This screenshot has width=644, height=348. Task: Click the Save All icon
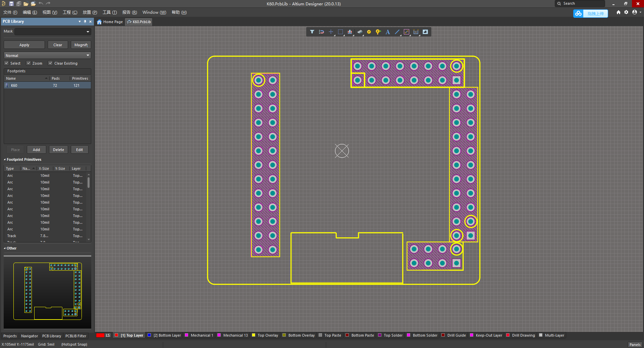tap(18, 4)
